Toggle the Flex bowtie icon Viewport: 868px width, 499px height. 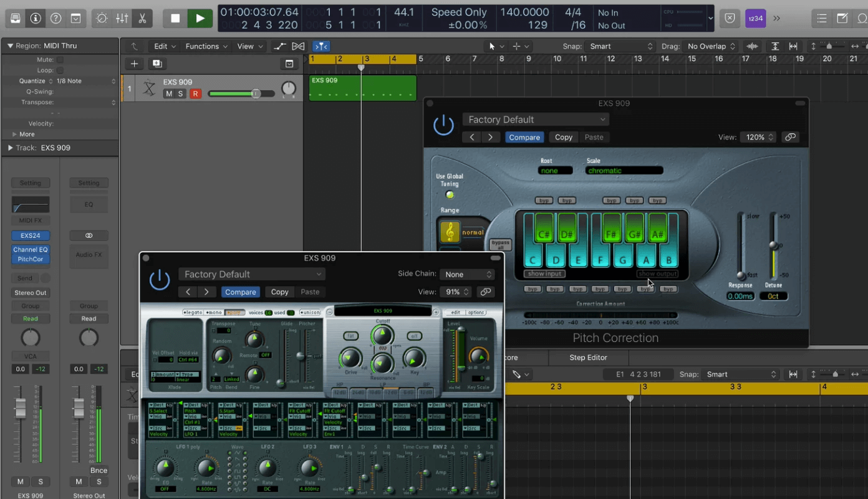pyautogui.click(x=299, y=46)
